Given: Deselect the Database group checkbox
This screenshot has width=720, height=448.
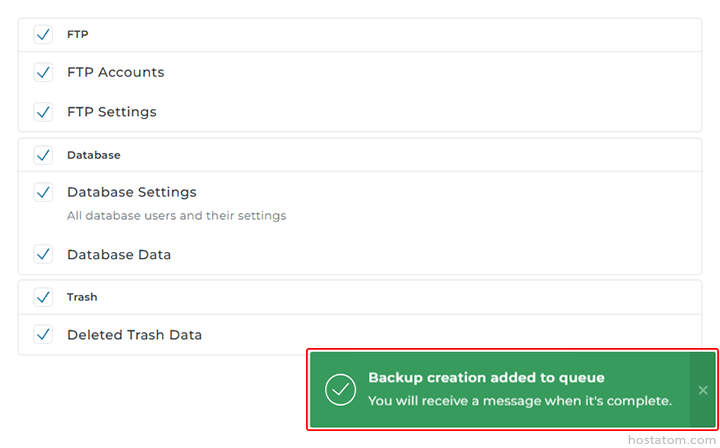Looking at the screenshot, I should [43, 155].
